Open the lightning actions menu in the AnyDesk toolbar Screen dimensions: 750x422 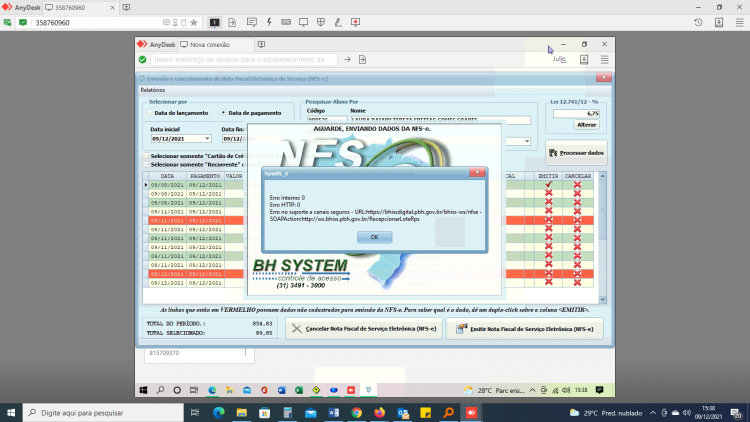tap(269, 22)
